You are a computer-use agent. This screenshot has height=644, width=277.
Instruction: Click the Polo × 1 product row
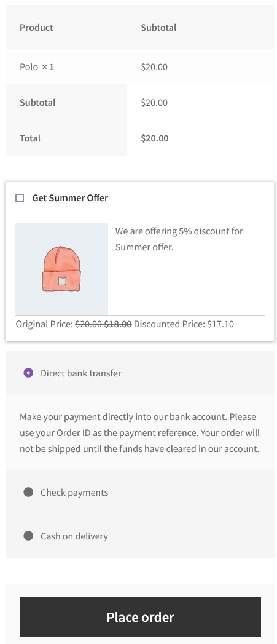[140, 66]
